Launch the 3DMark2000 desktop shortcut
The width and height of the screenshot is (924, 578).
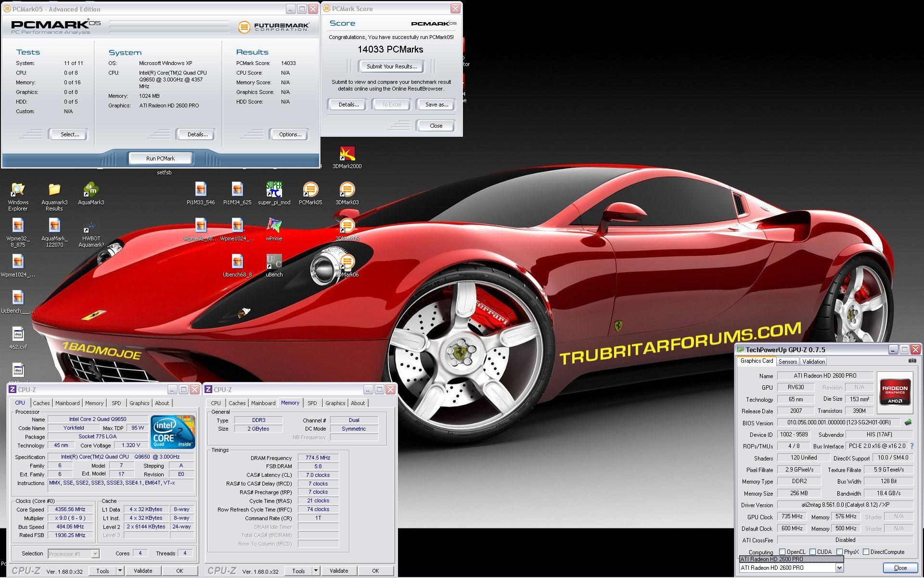tap(347, 158)
